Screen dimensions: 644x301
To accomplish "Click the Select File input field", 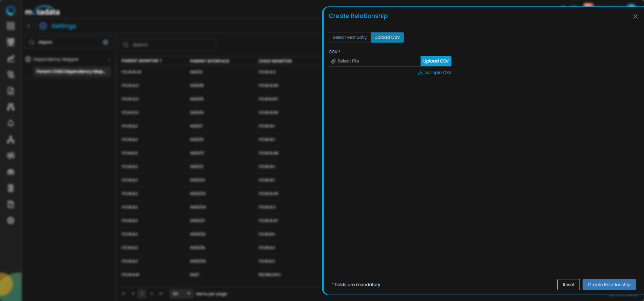I will (375, 61).
